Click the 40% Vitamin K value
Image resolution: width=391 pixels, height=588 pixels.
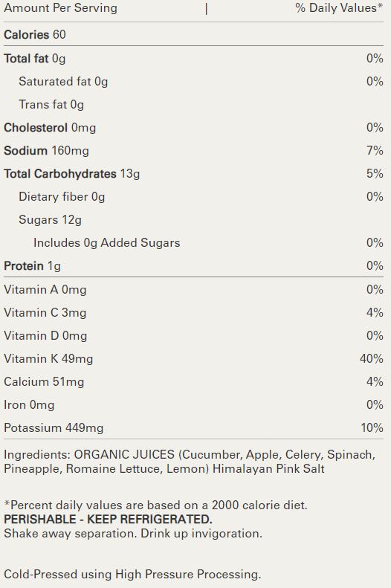click(x=372, y=358)
